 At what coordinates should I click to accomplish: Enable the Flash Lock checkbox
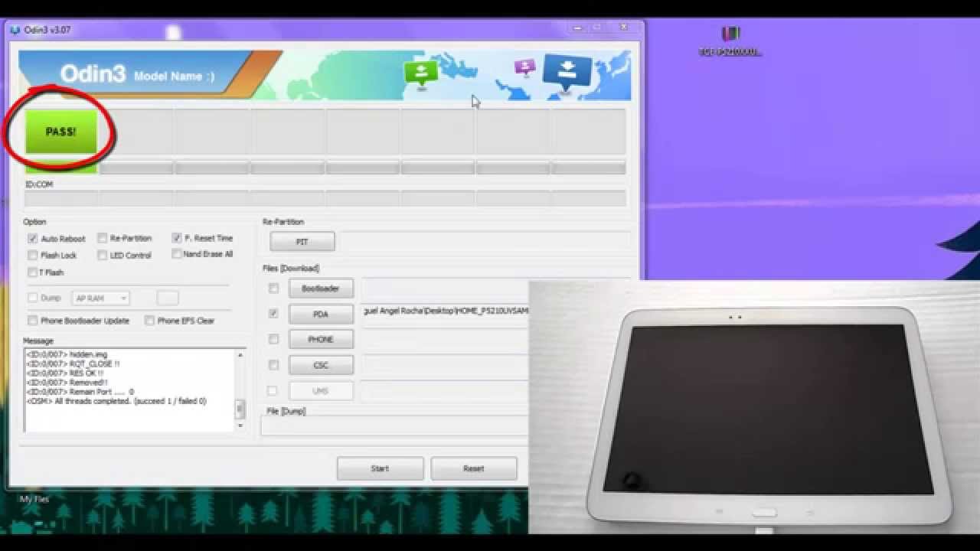pyautogui.click(x=33, y=256)
